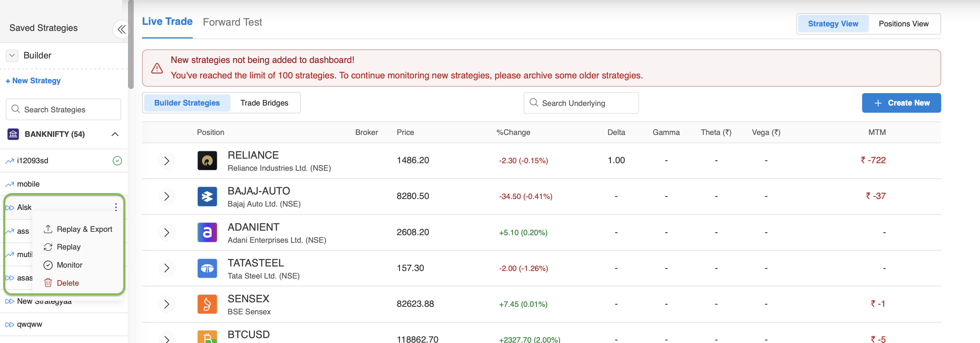Open the Live Trade tab

pos(167,22)
